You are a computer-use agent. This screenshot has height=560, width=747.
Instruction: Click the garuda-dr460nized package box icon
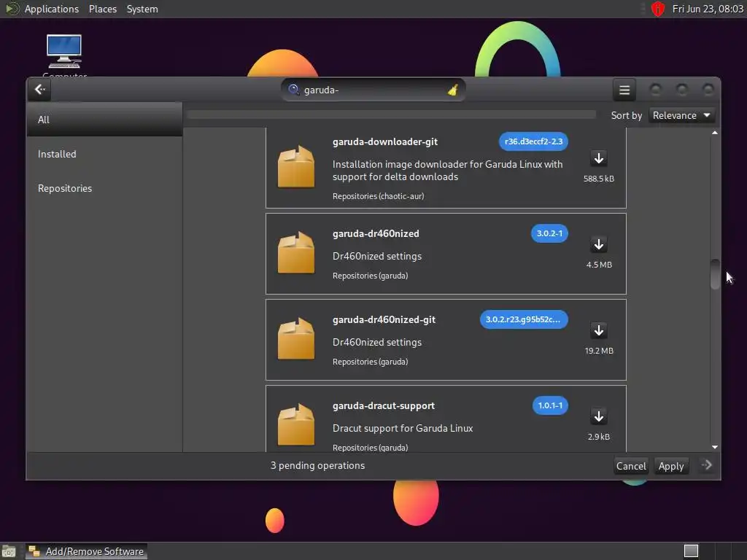pyautogui.click(x=296, y=253)
